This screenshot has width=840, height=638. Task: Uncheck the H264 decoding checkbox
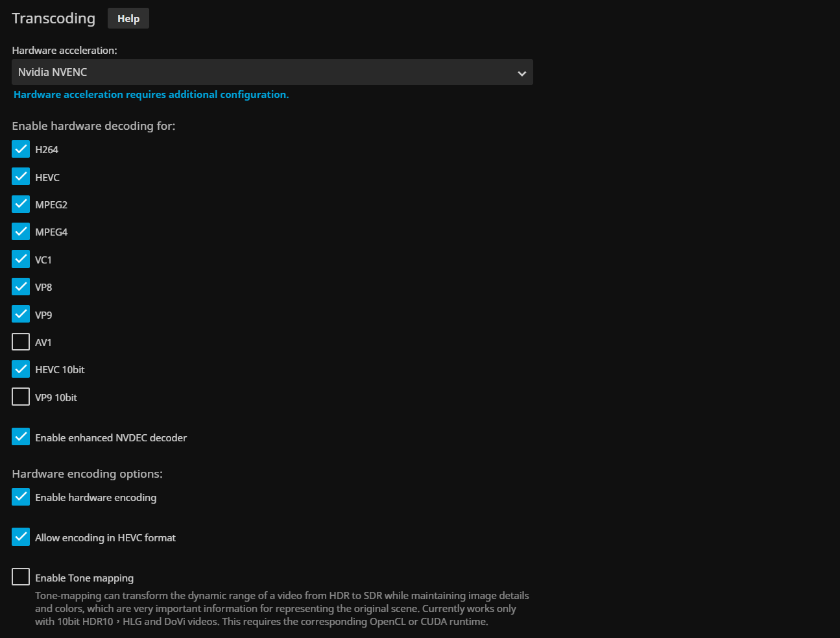(x=21, y=149)
